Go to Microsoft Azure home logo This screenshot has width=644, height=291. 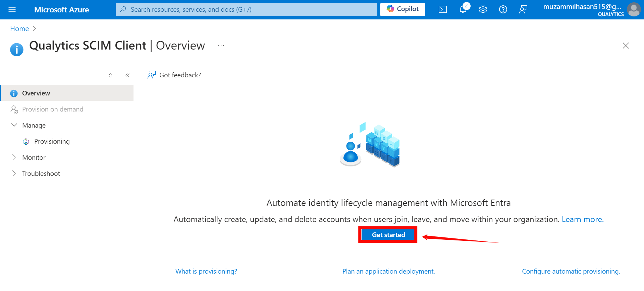pyautogui.click(x=61, y=10)
